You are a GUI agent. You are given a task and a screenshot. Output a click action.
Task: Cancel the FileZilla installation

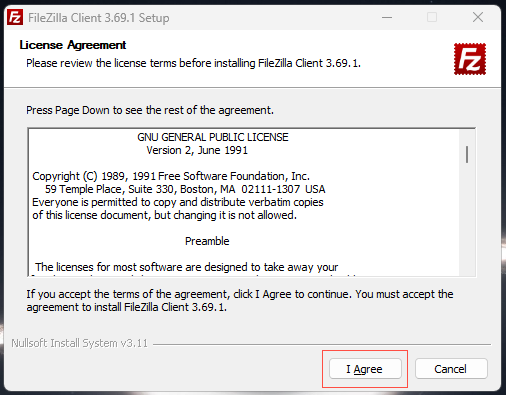tap(451, 369)
